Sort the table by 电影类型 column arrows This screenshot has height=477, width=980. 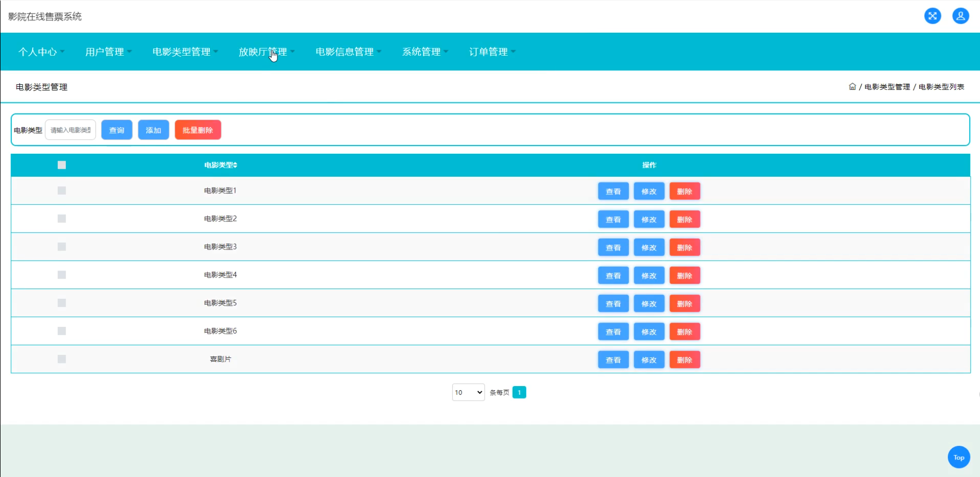[235, 165]
